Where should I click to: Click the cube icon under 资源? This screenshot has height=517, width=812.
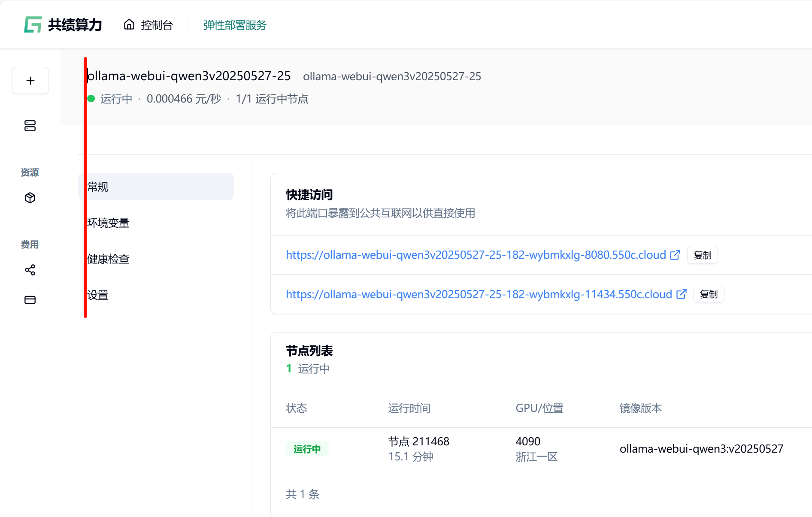tap(30, 198)
